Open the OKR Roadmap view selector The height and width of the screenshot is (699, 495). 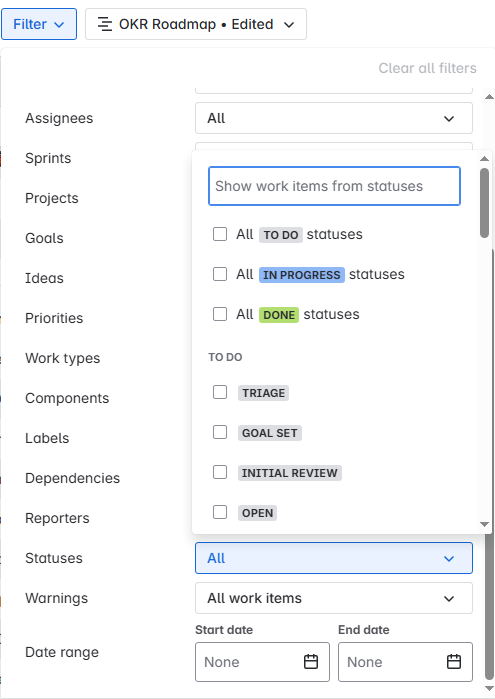click(196, 24)
